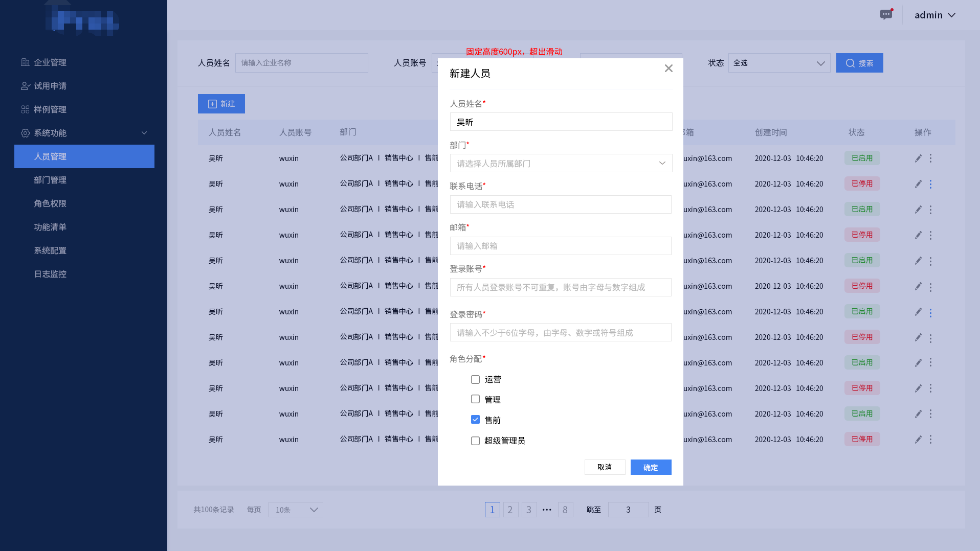
Task: Click the 系统功能 gear icon
Action: coord(25,133)
